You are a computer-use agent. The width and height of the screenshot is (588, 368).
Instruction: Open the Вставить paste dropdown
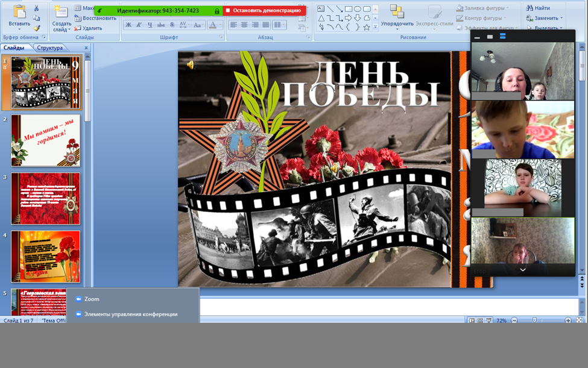pos(19,28)
